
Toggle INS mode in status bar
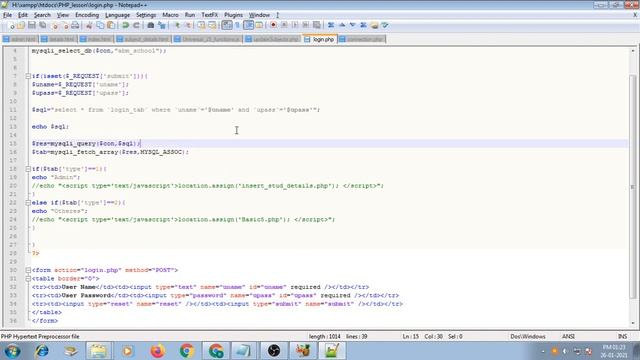[x=622, y=337]
